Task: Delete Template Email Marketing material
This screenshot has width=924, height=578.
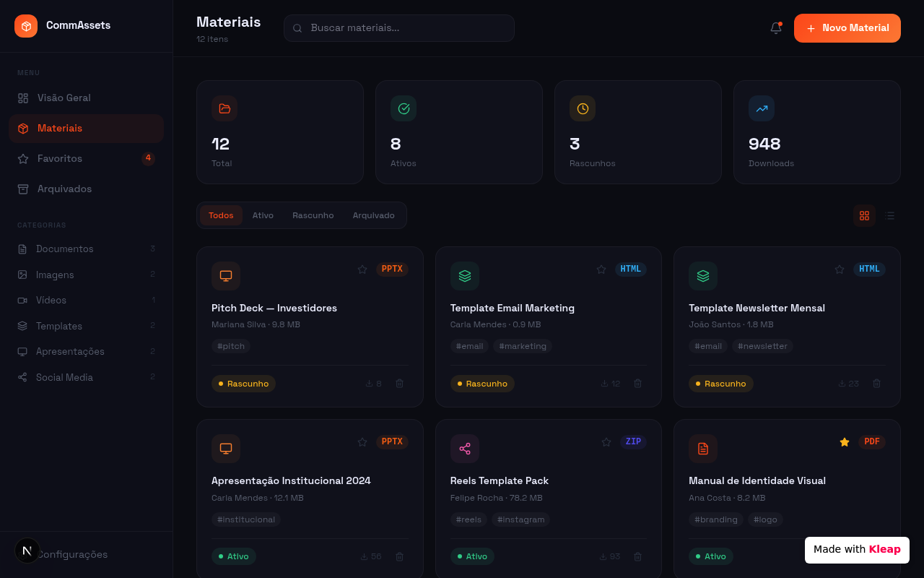Action: click(637, 384)
